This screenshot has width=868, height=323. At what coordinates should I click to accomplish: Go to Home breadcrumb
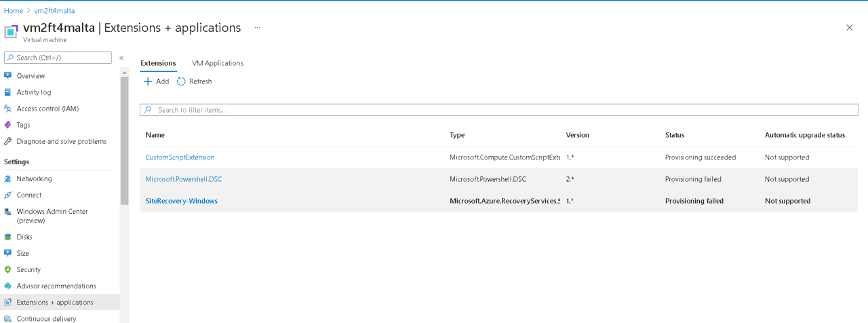pyautogui.click(x=13, y=11)
